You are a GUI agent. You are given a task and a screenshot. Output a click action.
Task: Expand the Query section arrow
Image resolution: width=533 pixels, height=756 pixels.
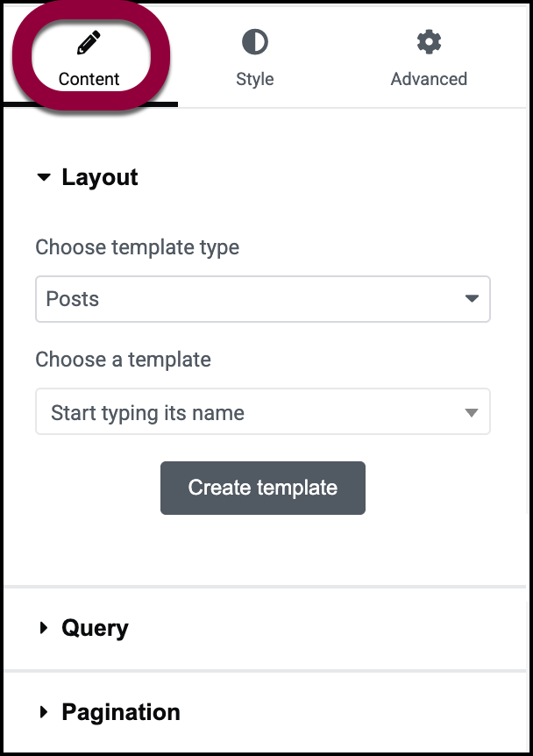click(x=44, y=628)
